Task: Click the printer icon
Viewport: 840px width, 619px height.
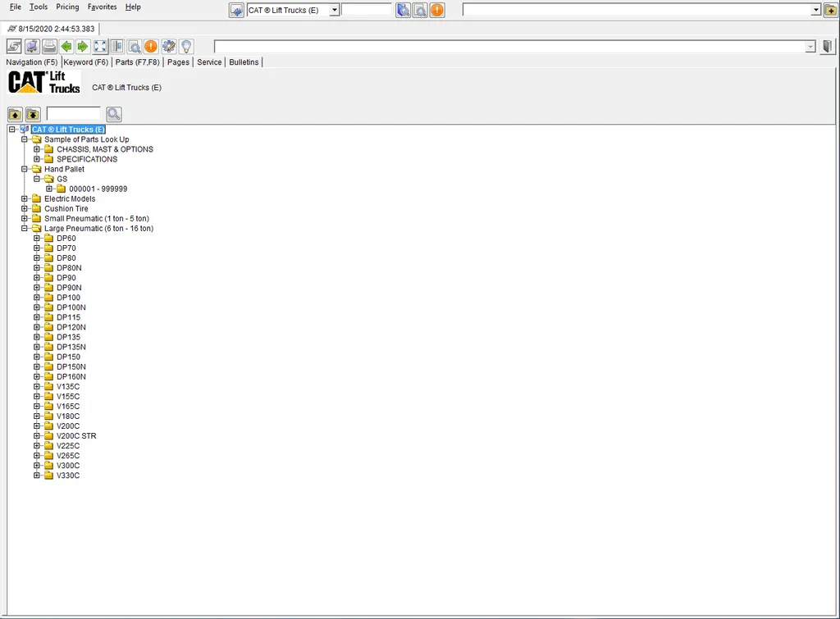Action: (49, 47)
